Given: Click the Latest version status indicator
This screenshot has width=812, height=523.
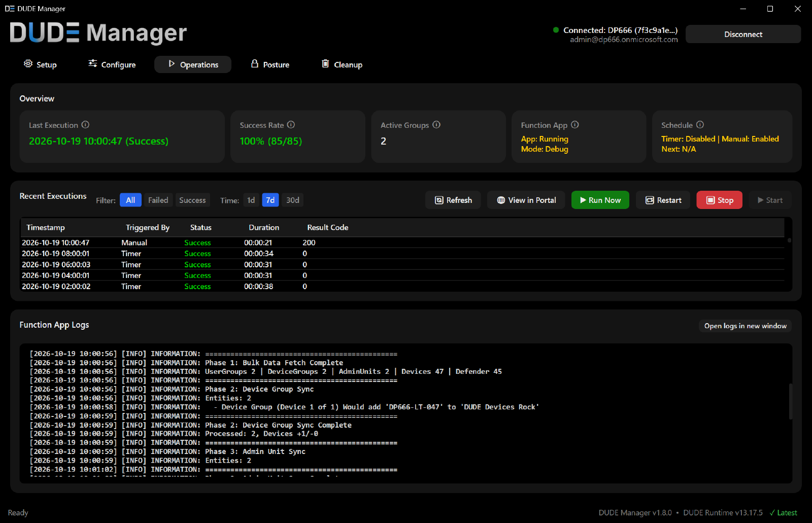Looking at the screenshot, I should (783, 512).
